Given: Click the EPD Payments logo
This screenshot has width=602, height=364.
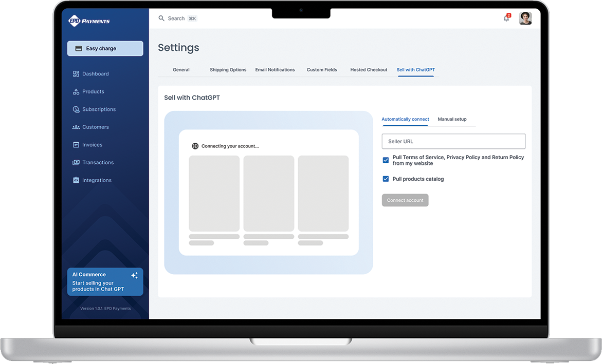Looking at the screenshot, I should pyautogui.click(x=89, y=21).
